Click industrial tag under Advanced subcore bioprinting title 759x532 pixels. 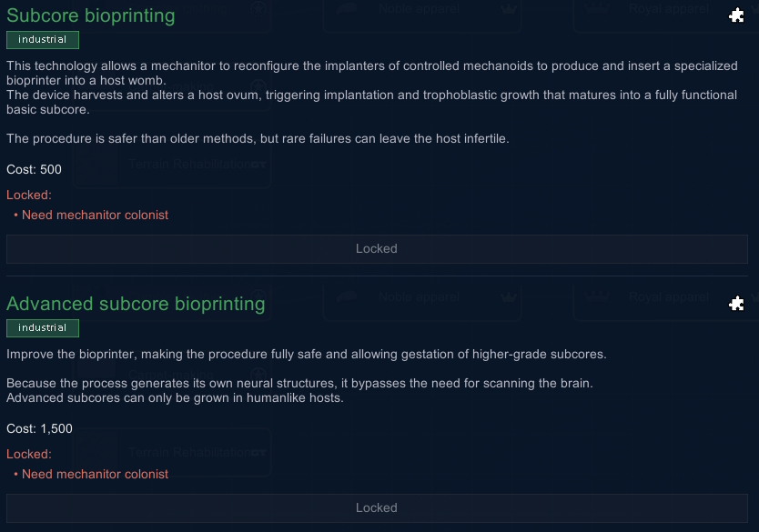point(43,328)
